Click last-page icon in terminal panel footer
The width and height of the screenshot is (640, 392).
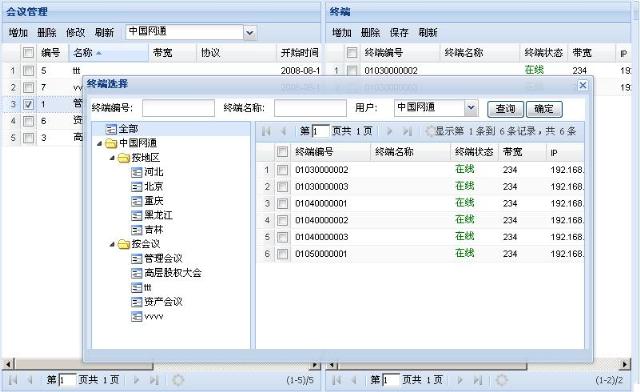pos(478,380)
